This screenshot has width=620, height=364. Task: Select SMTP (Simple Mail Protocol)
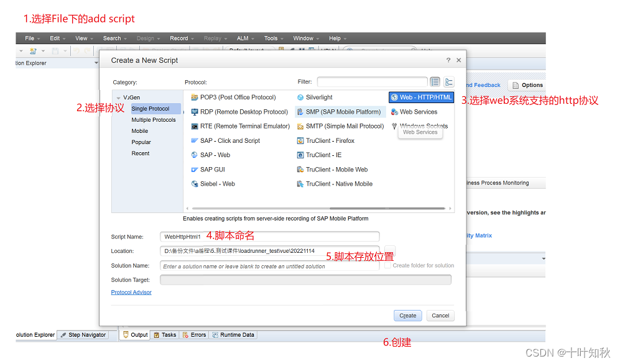[x=340, y=126]
